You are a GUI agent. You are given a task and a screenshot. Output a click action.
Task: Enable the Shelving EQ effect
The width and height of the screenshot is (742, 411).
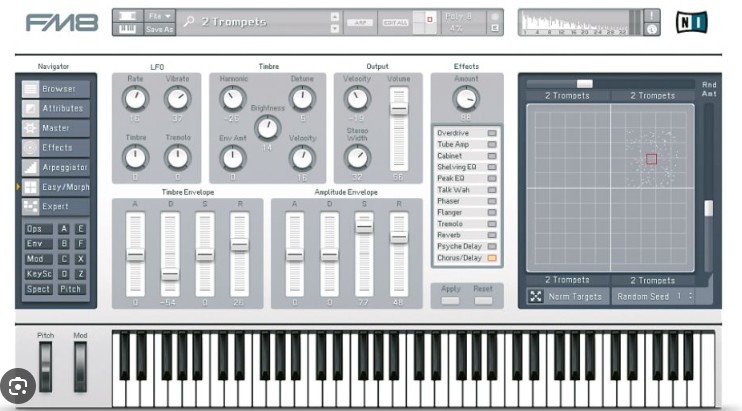coord(492,167)
